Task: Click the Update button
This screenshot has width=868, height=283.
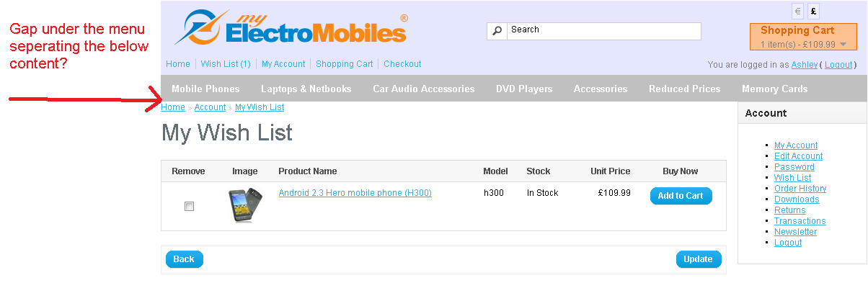Action: pos(698,259)
